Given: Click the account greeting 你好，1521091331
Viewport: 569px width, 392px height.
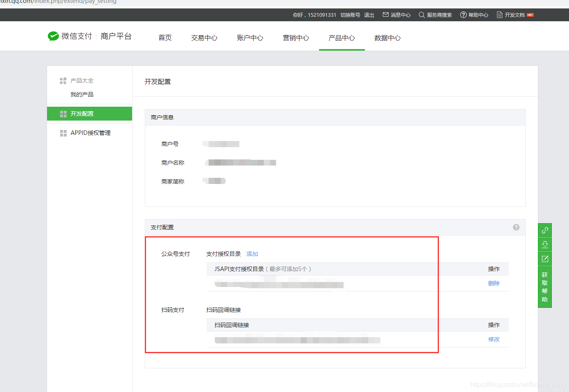Looking at the screenshot, I should point(315,15).
